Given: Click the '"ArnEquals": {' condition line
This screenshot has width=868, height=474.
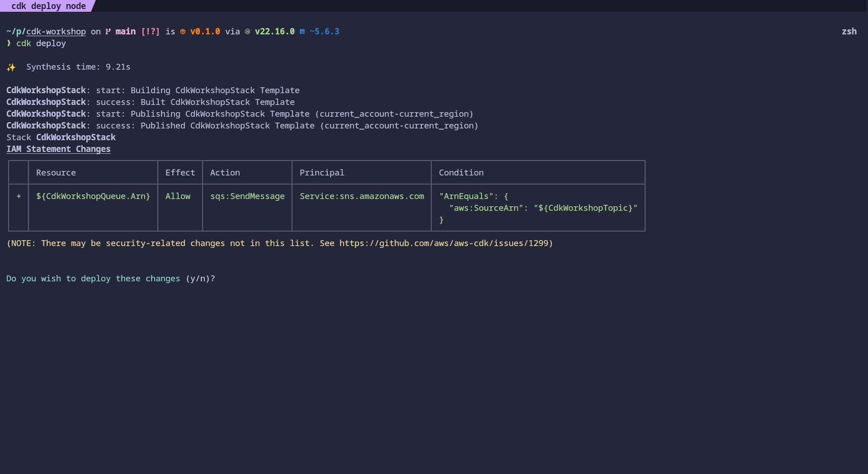Looking at the screenshot, I should (x=473, y=196).
